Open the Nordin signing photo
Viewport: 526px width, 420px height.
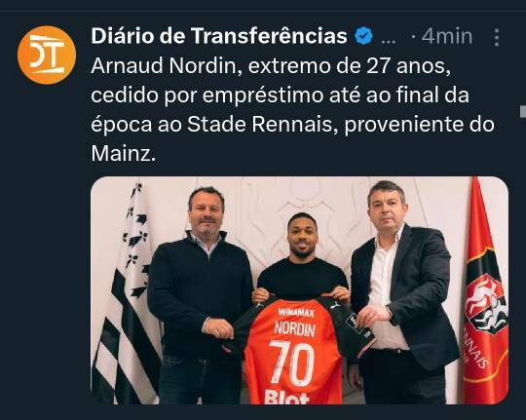coord(300,290)
